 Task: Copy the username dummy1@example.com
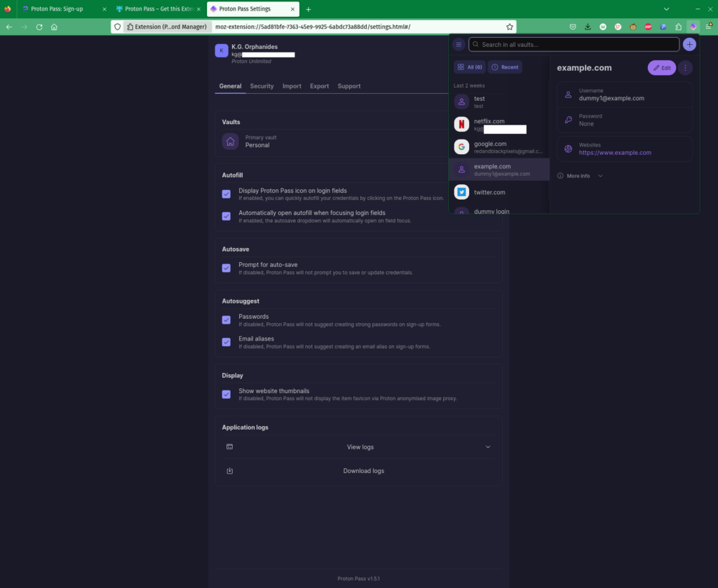click(625, 95)
